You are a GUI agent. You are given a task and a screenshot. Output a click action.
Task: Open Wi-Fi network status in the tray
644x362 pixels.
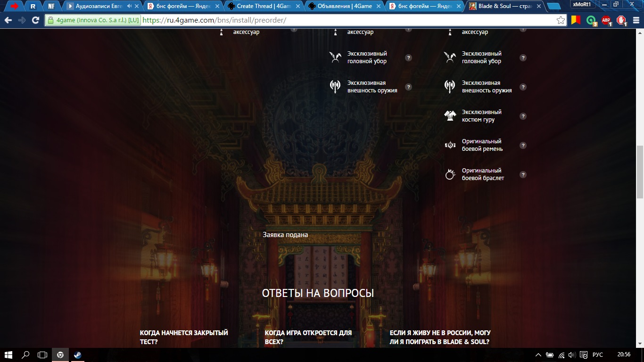point(561,355)
